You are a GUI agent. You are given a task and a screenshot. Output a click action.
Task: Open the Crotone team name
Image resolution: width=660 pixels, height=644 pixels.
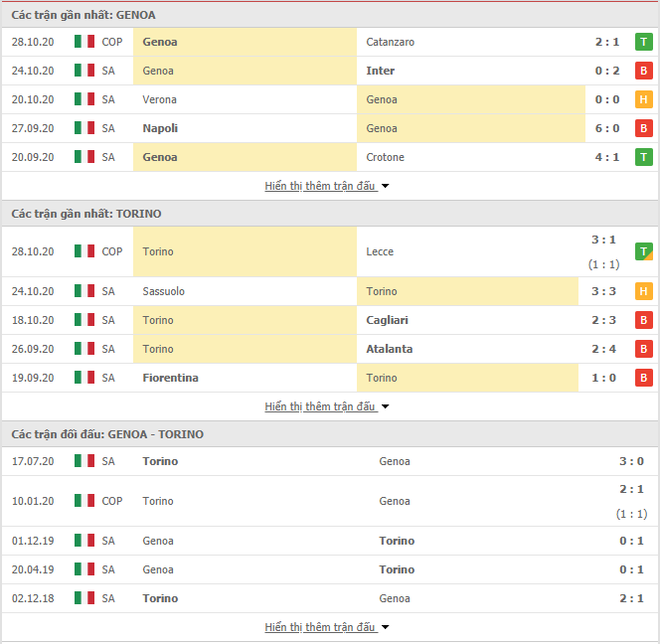(x=385, y=157)
